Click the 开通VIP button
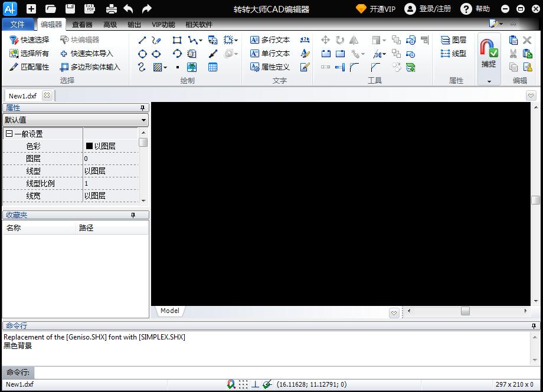 coord(375,9)
